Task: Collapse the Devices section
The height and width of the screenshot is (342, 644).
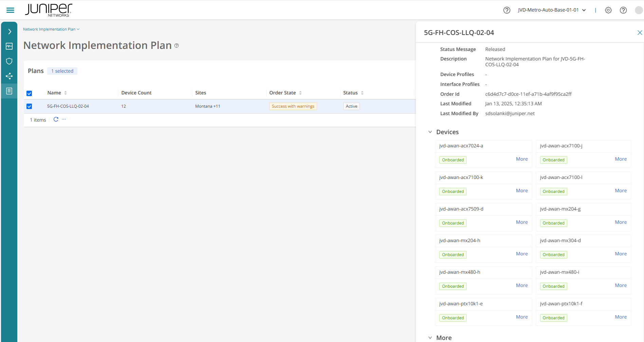Action: (x=430, y=132)
